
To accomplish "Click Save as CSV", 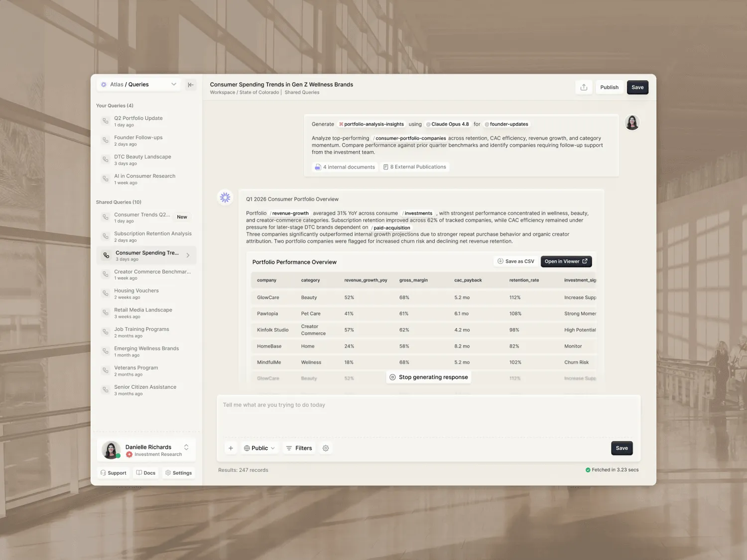I will [515, 261].
